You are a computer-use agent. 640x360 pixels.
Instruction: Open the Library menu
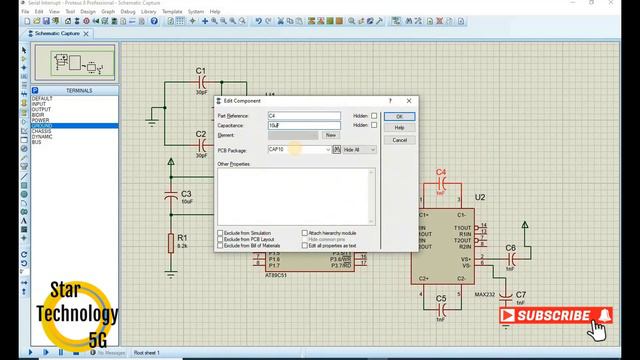(149, 11)
